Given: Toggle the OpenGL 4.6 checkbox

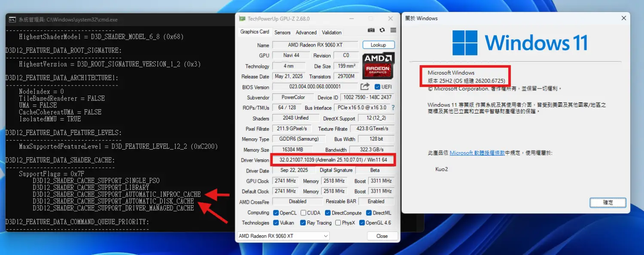Looking at the screenshot, I should click(x=362, y=223).
